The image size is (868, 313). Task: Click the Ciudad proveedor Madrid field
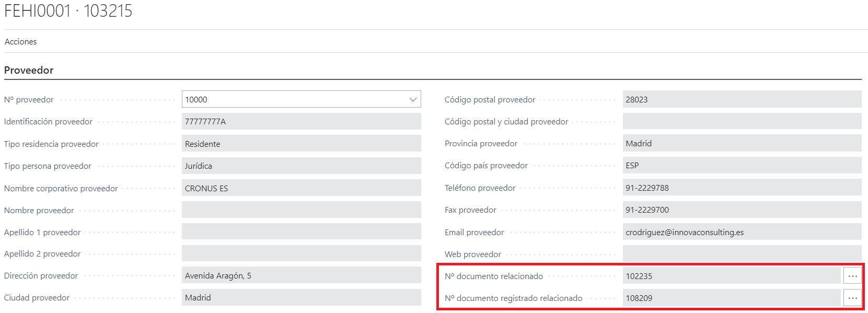tap(301, 297)
